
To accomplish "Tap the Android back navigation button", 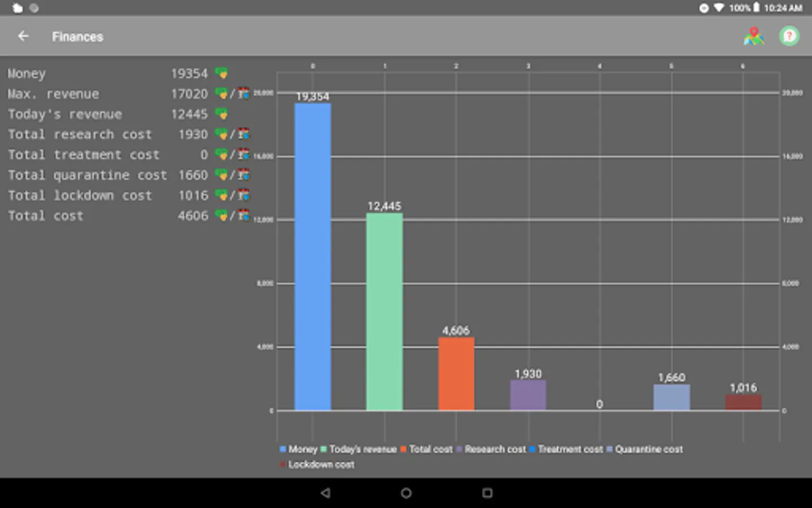I will (x=325, y=493).
